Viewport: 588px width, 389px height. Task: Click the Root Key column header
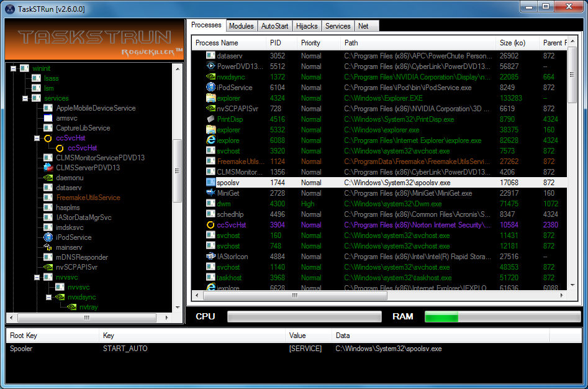53,336
